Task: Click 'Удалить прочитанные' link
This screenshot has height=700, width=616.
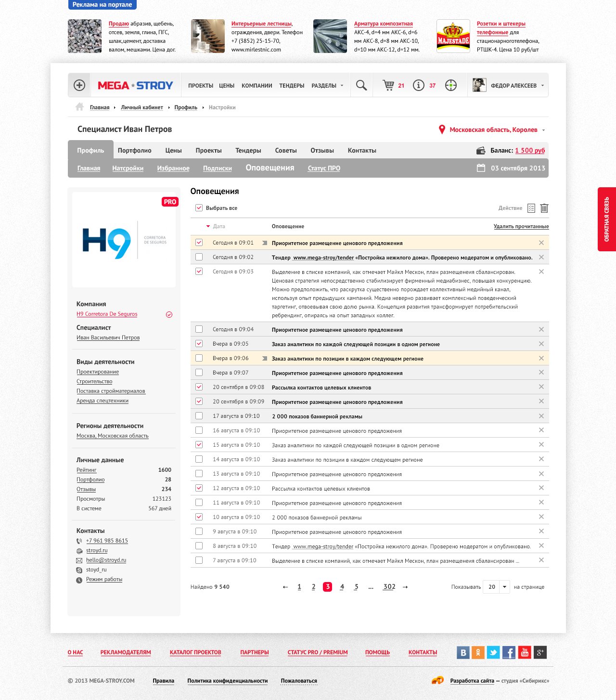Action: click(x=521, y=226)
